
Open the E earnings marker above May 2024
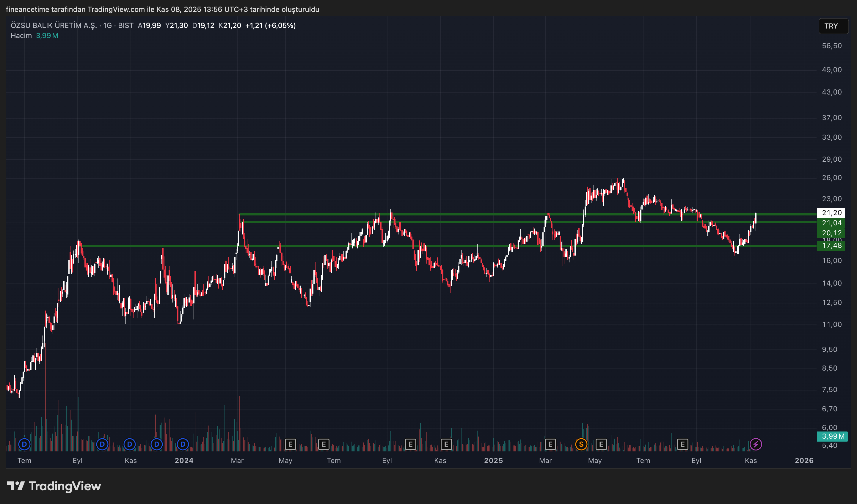[x=290, y=444]
